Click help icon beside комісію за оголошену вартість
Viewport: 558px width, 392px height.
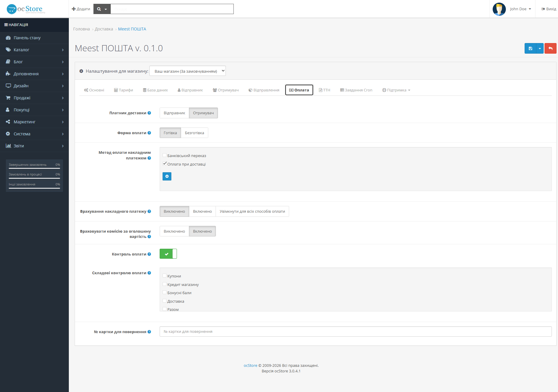tap(149, 236)
